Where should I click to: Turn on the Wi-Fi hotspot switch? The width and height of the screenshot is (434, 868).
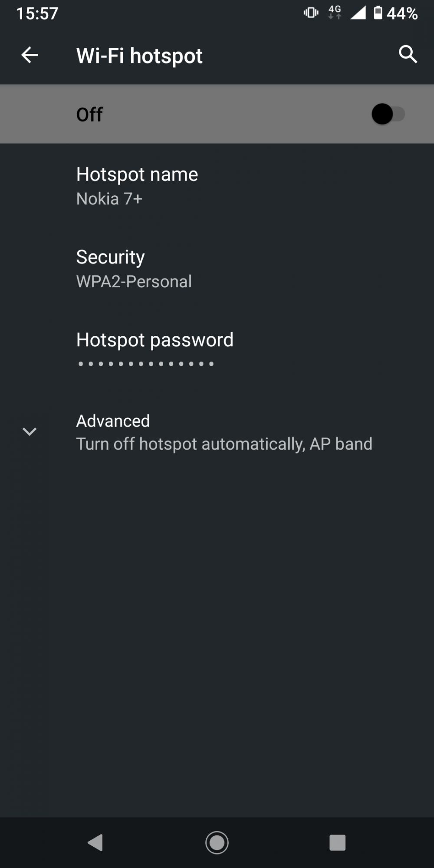[x=388, y=114]
